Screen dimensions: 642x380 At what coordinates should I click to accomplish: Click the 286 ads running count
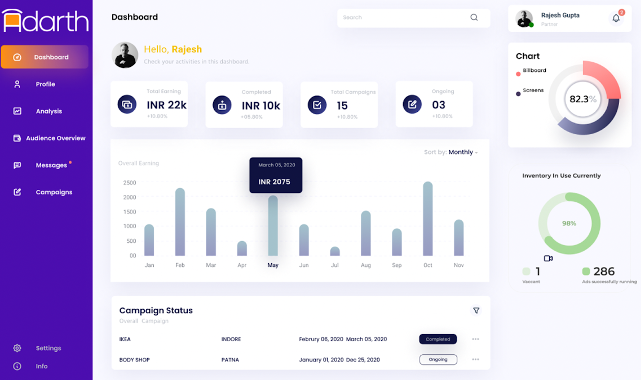coord(604,271)
